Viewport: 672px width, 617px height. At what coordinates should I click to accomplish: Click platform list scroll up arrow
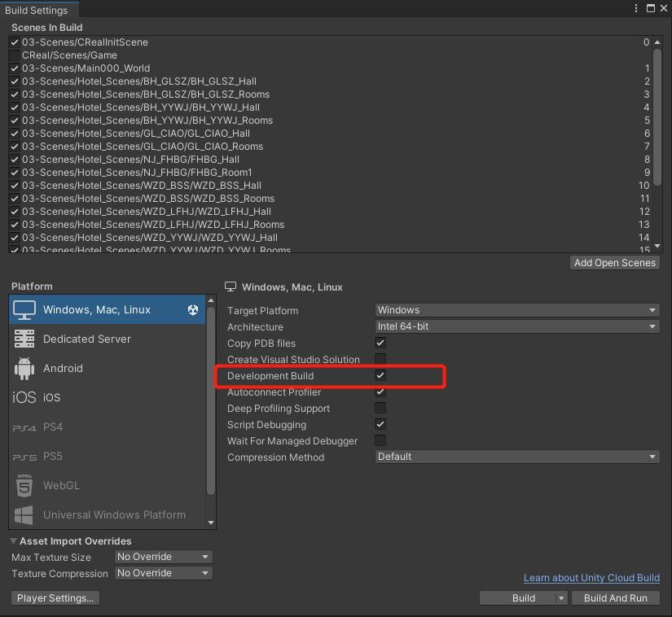210,300
